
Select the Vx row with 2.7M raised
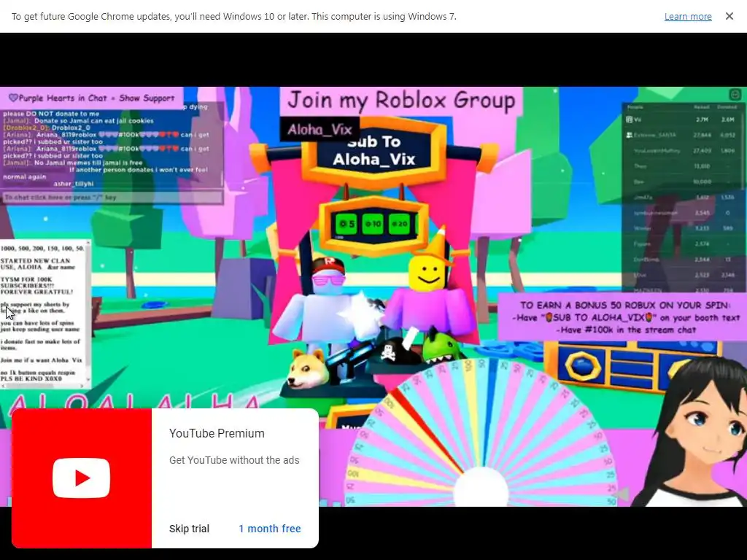point(682,120)
